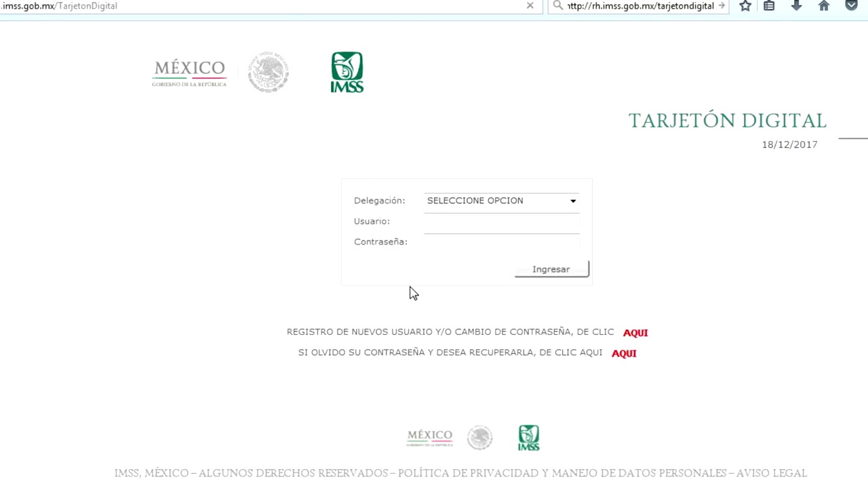The width and height of the screenshot is (868, 488).
Task: Click the green IMSS logo in the header
Action: pos(347,72)
